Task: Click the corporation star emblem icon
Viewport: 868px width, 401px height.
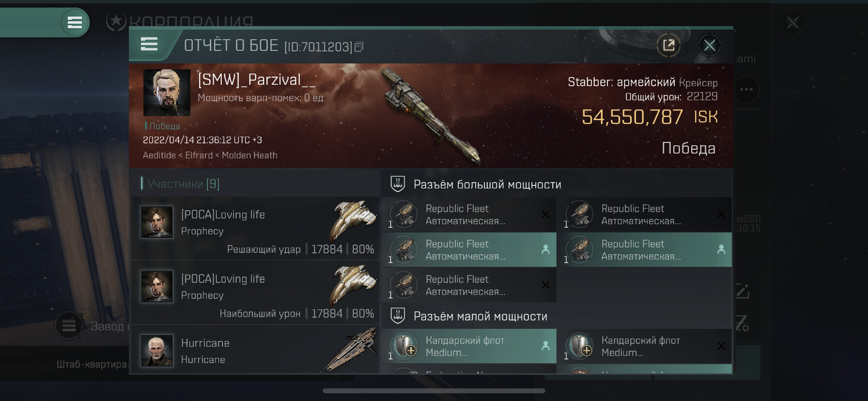Action: pyautogui.click(x=116, y=21)
